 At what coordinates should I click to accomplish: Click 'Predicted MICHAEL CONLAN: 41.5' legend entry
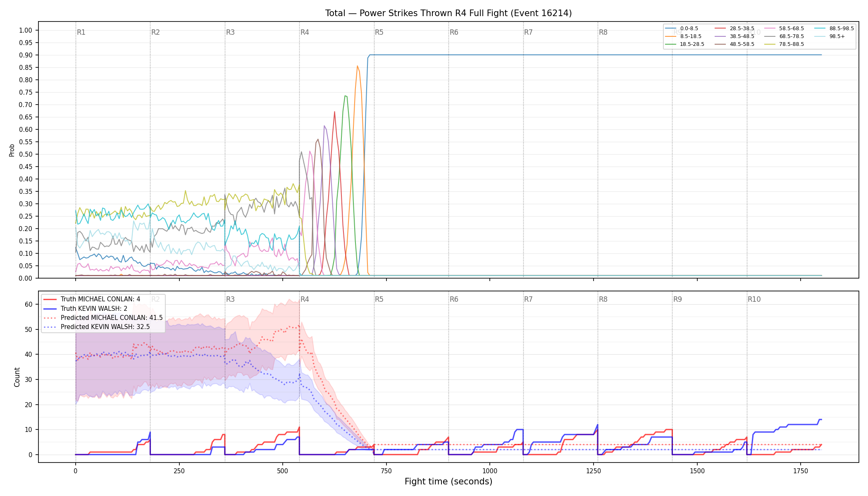coord(103,318)
